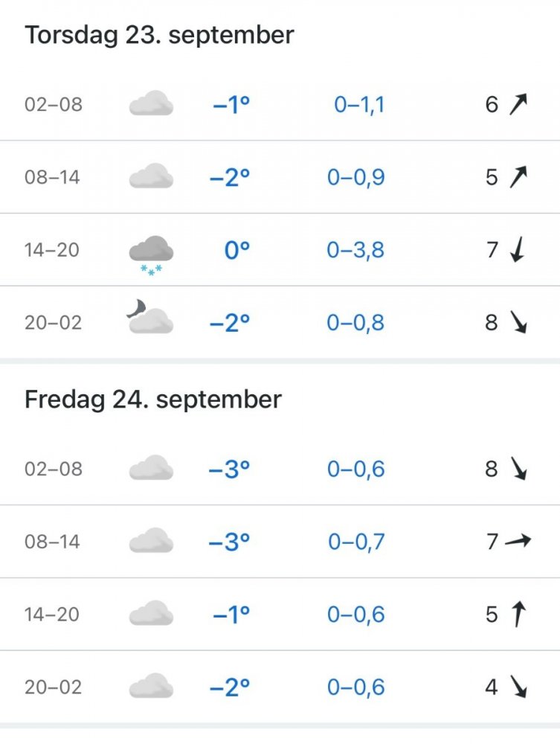Click precipitation value 0–3,8
This screenshot has height=744, width=560.
coord(355,250)
